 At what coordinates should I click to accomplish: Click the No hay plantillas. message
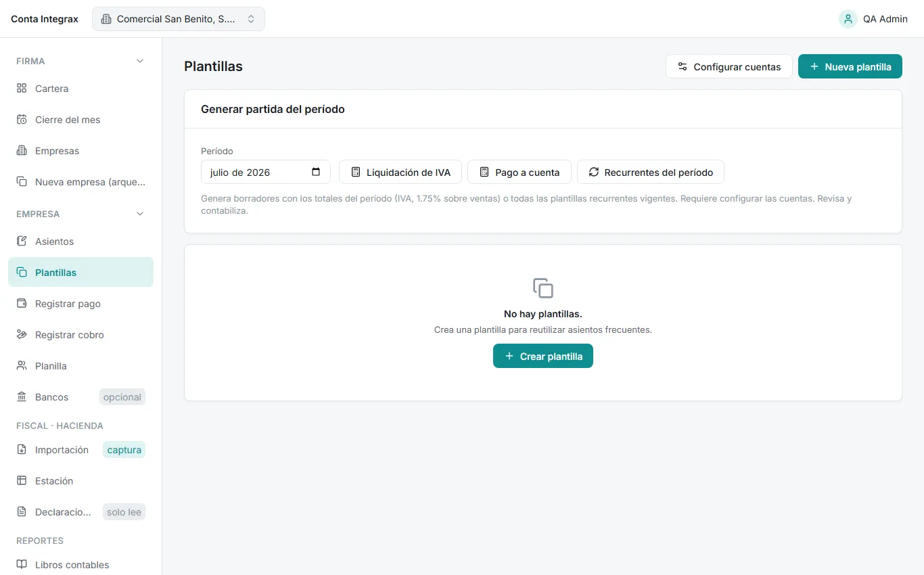pyautogui.click(x=543, y=314)
